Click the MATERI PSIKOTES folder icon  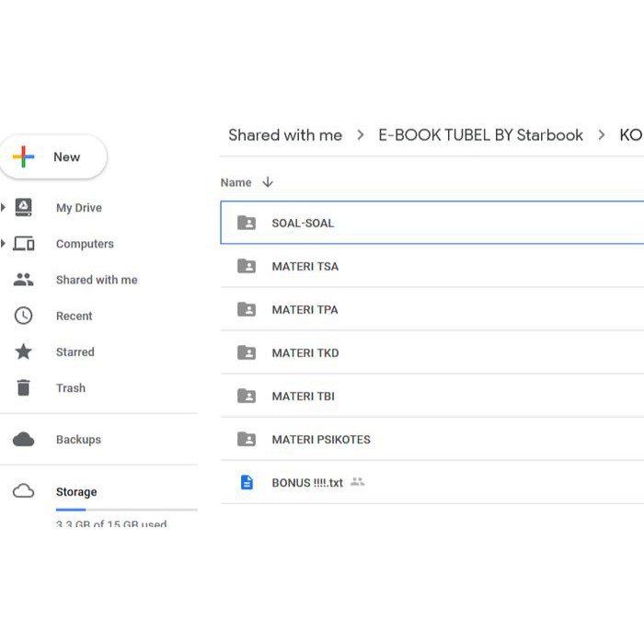point(247,440)
